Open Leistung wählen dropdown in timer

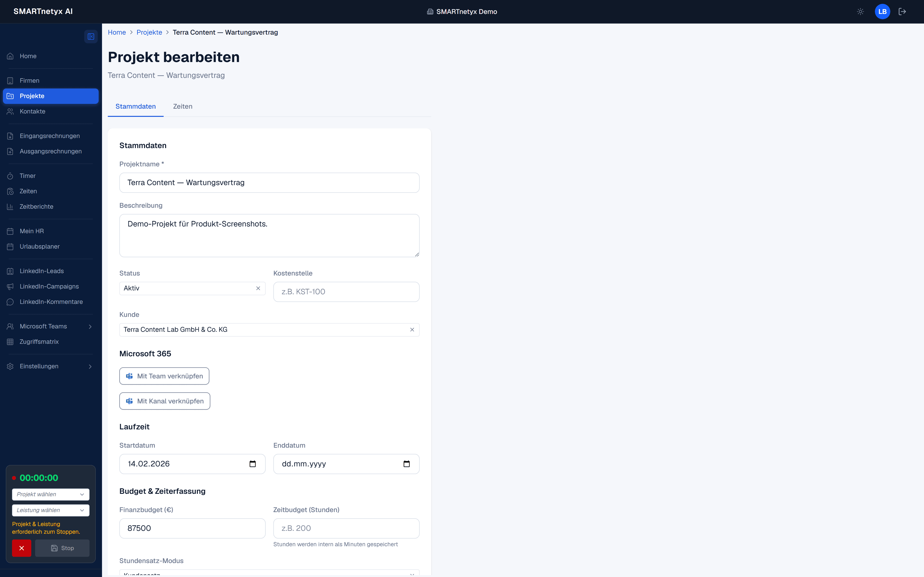[x=51, y=510]
